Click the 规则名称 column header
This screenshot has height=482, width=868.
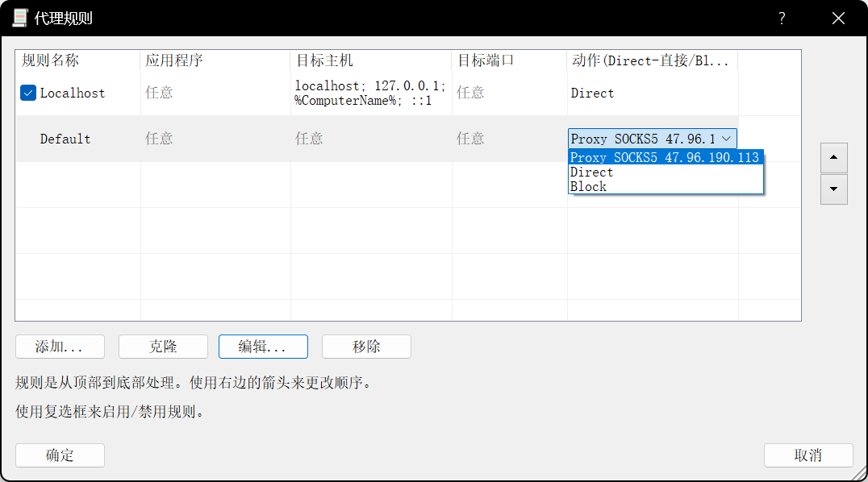coord(78,60)
